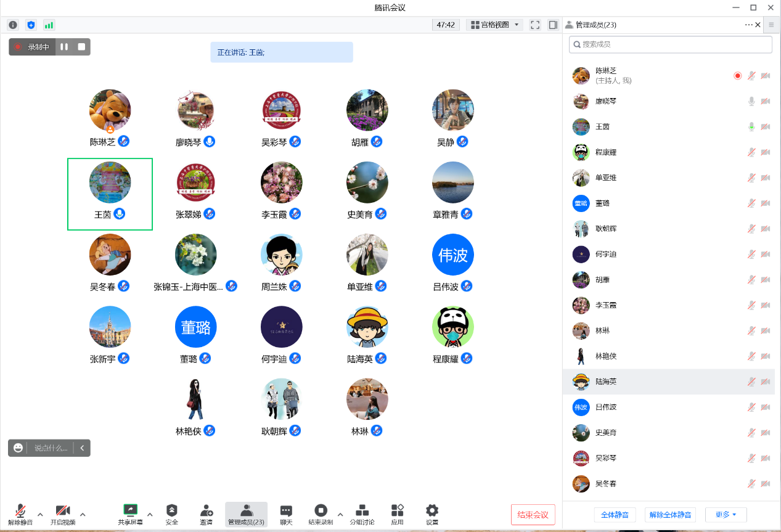Click Mute All (全体静音) button
The height and width of the screenshot is (532, 781).
pyautogui.click(x=615, y=515)
